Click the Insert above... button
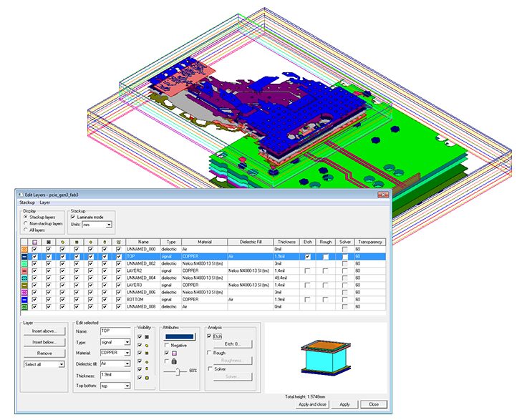The image size is (522, 420). [x=44, y=331]
